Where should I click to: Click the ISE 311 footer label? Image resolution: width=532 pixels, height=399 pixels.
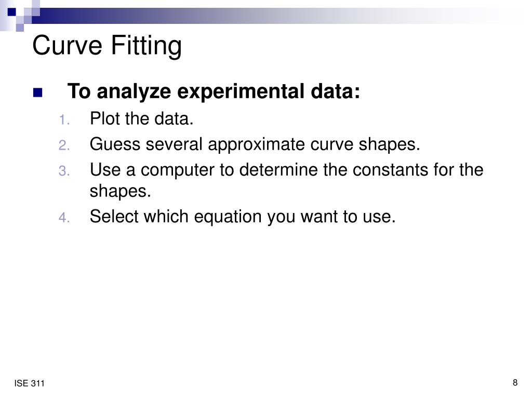(x=29, y=383)
